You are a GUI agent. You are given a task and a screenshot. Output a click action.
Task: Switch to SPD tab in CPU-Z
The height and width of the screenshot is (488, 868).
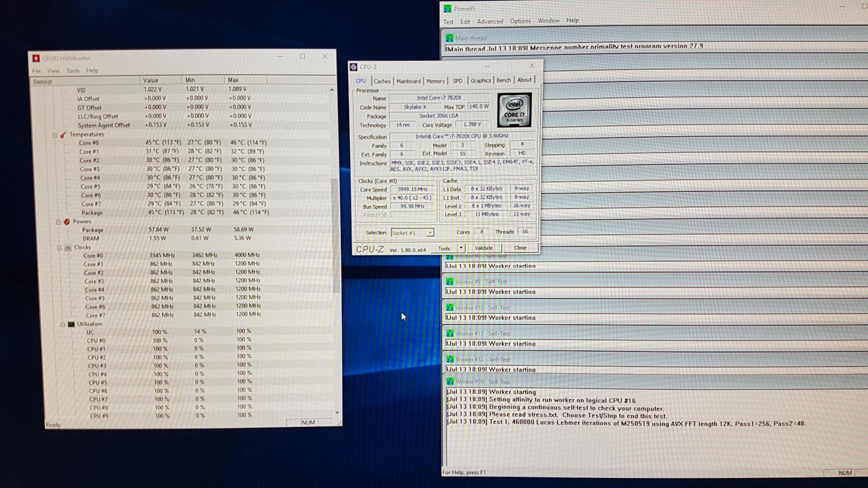pyautogui.click(x=457, y=81)
